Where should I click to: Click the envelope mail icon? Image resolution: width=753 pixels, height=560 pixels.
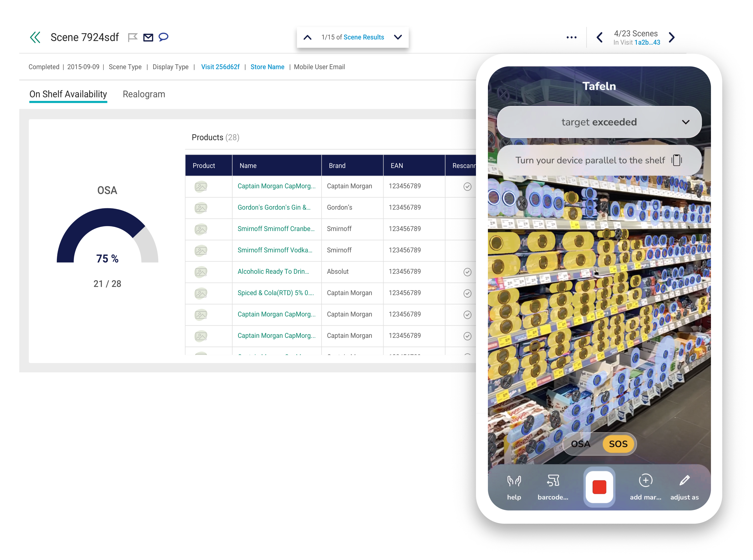click(148, 37)
